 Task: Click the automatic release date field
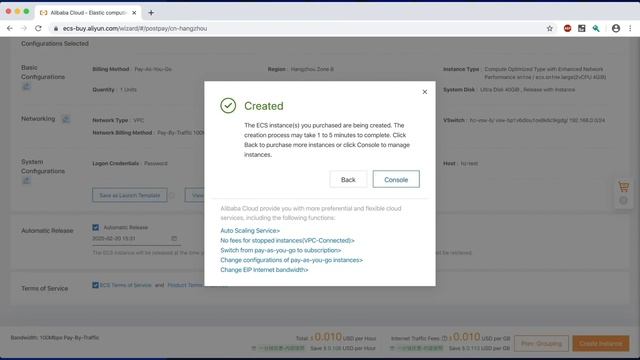click(136, 238)
